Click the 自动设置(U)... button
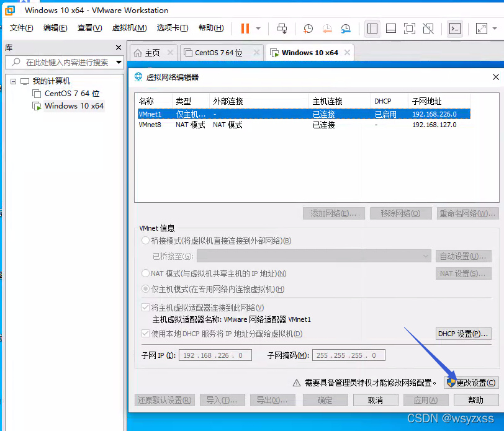 (x=464, y=256)
